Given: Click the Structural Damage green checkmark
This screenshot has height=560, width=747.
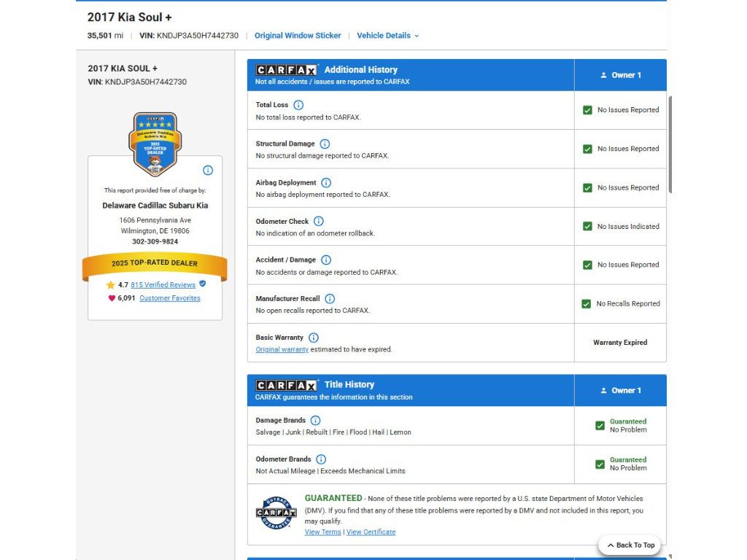Looking at the screenshot, I should (587, 149).
